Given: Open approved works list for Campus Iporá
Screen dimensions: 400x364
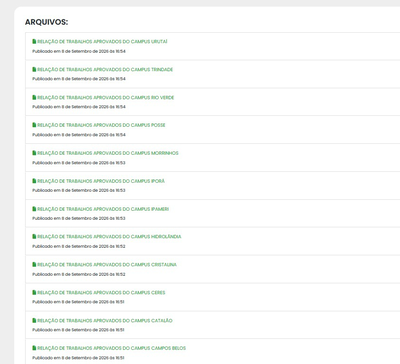Looking at the screenshot, I should pos(101,181).
